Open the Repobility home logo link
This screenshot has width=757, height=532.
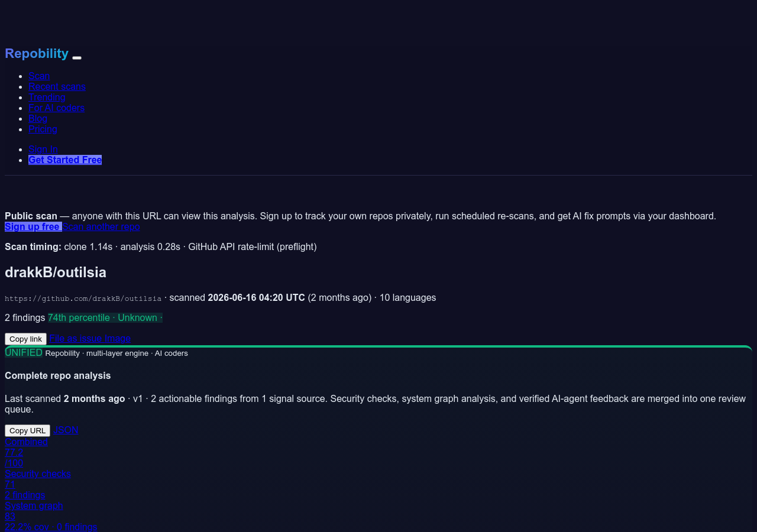(37, 54)
